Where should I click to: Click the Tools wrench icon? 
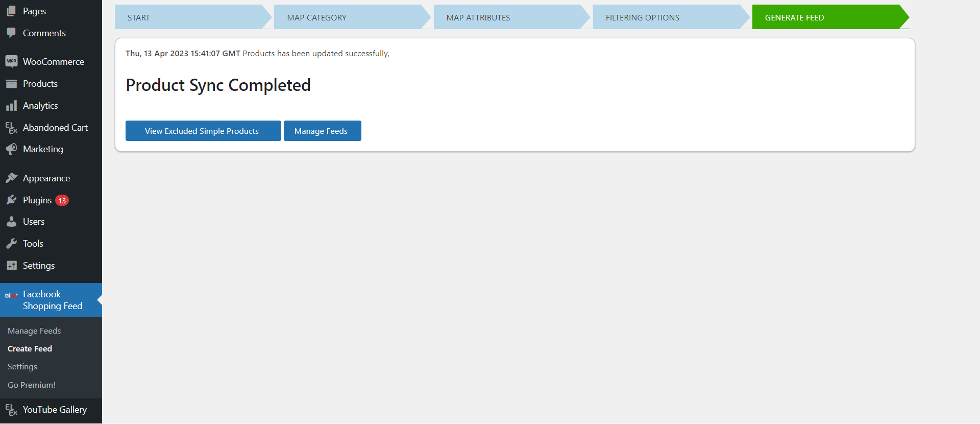pos(11,243)
